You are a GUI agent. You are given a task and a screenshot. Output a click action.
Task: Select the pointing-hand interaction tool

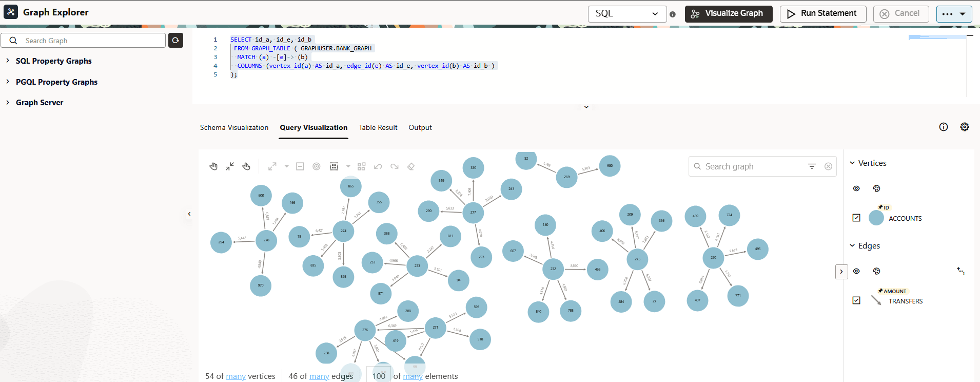(246, 166)
